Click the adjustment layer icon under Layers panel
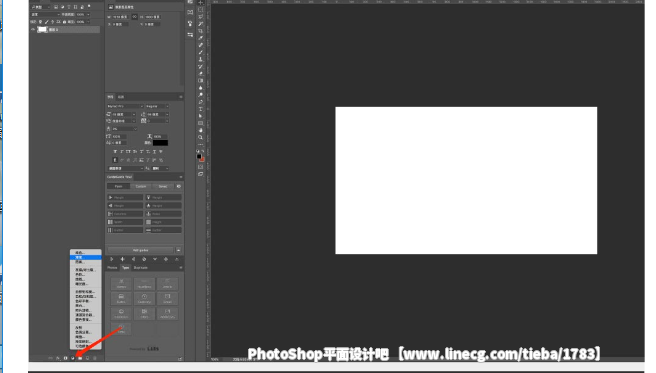 click(x=72, y=358)
